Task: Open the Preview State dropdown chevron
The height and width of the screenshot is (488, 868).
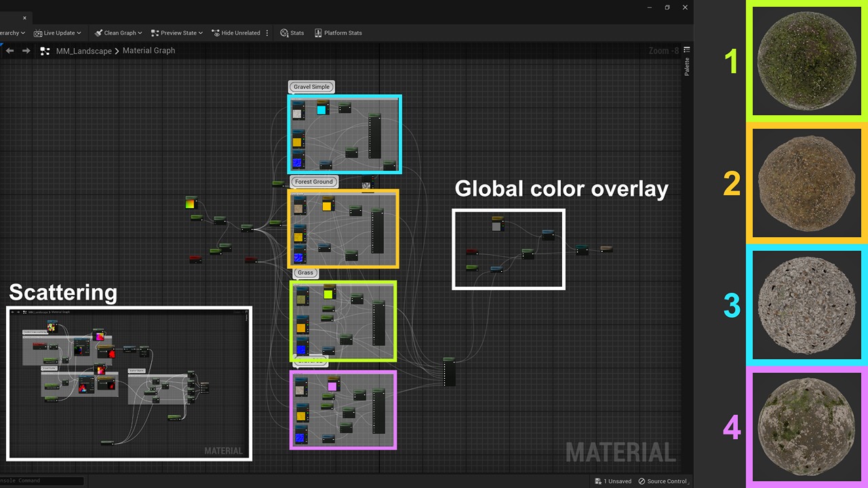Action: [x=200, y=33]
